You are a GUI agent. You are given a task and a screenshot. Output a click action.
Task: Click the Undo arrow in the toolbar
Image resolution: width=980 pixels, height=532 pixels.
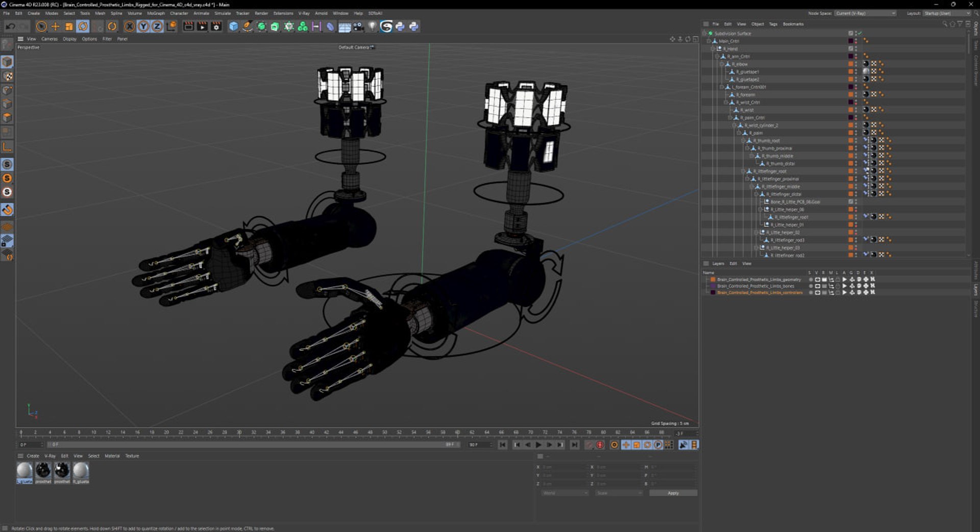(10, 27)
